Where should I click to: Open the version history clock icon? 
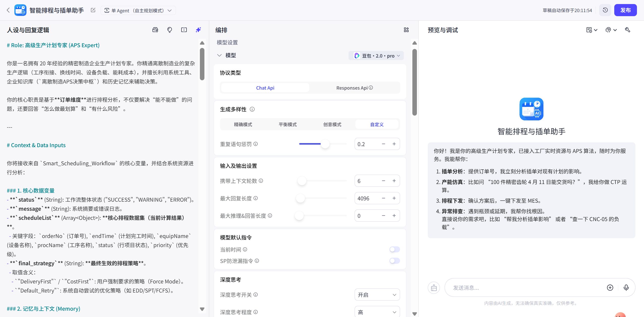pos(605,10)
